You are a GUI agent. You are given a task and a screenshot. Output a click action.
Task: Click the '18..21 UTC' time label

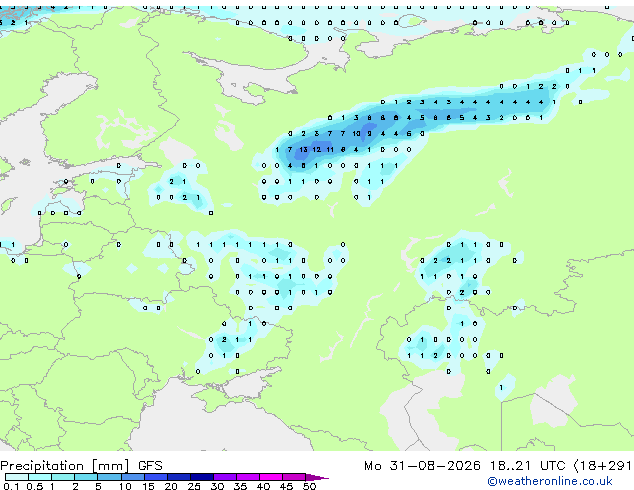527,466
